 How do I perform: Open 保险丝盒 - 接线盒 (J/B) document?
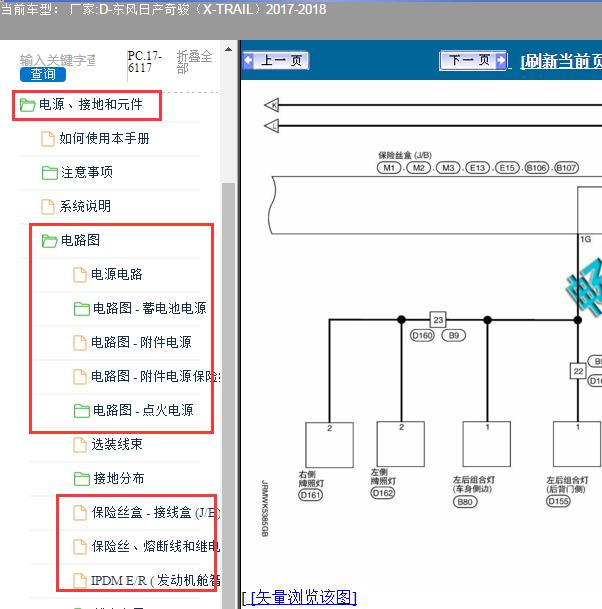point(156,513)
